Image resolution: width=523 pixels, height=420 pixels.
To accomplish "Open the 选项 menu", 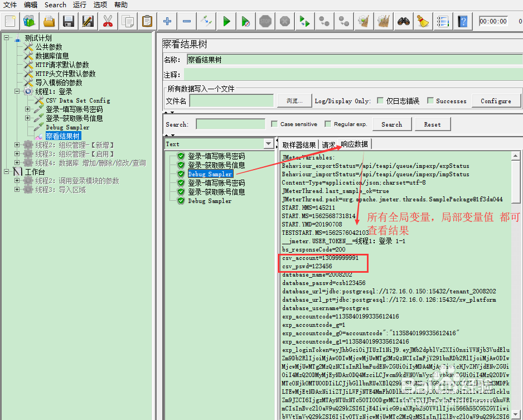I will [100, 4].
